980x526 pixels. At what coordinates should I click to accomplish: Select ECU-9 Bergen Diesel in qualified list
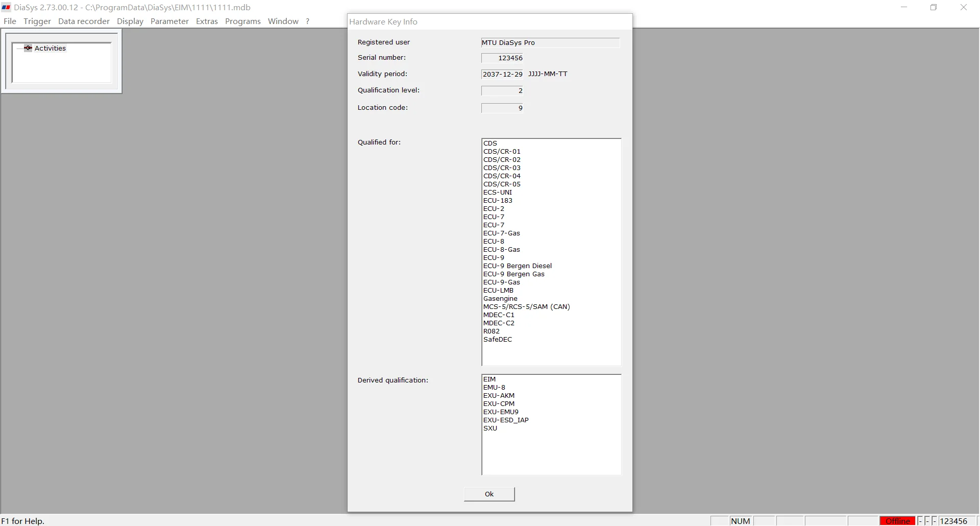click(x=518, y=266)
